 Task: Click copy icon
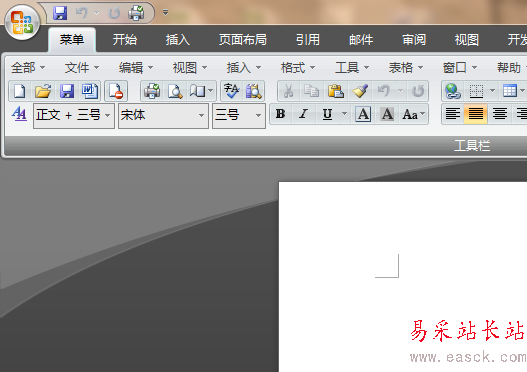tap(312, 91)
